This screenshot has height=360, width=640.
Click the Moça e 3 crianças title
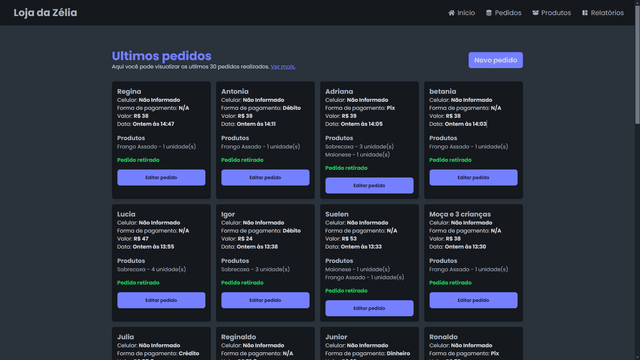click(460, 214)
